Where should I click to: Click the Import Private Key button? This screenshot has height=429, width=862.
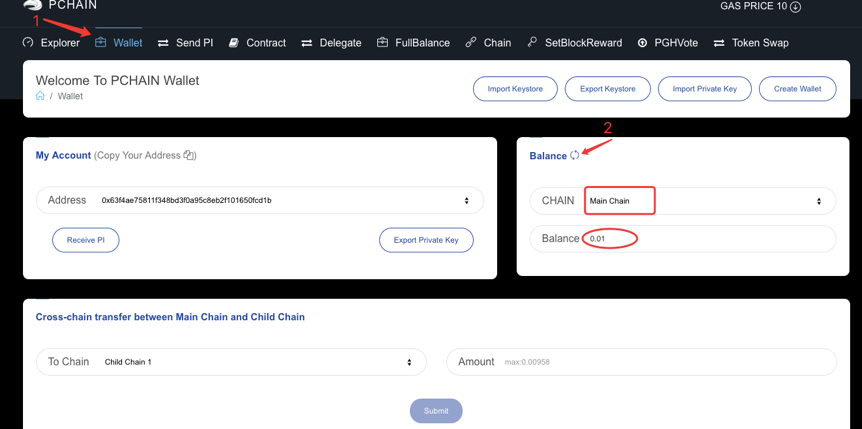[x=704, y=89]
